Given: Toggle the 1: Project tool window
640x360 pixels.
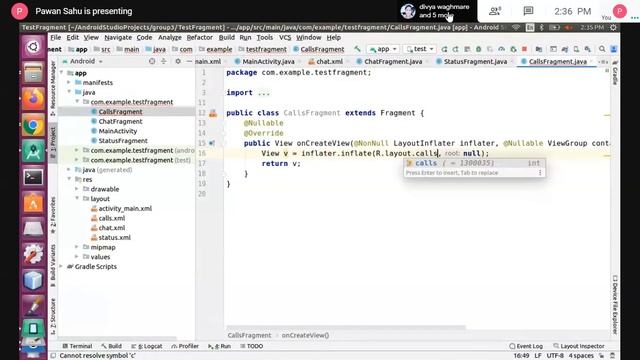Looking at the screenshot, I should tap(53, 139).
